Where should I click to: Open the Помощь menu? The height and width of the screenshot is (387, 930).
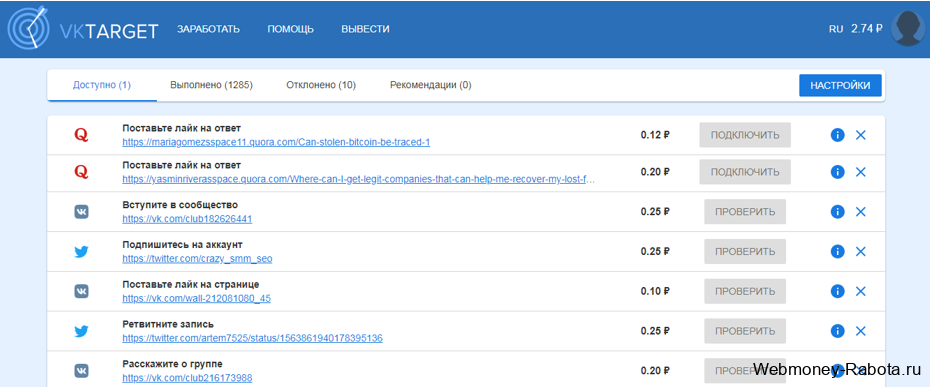[x=291, y=29]
